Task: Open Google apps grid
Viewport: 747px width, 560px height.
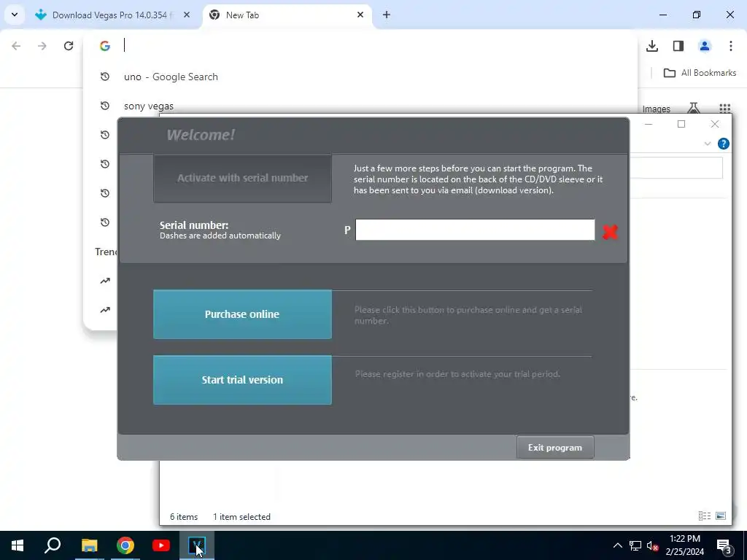Action: pyautogui.click(x=724, y=108)
